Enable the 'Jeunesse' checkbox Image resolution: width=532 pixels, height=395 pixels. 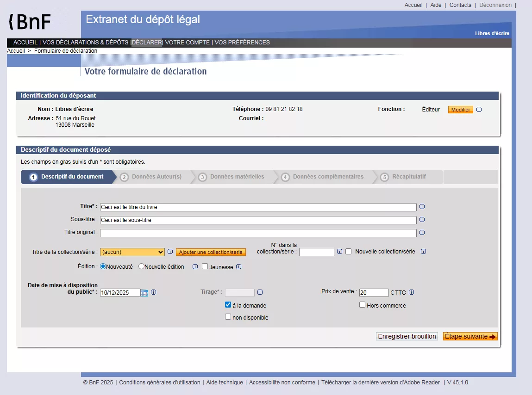point(205,266)
